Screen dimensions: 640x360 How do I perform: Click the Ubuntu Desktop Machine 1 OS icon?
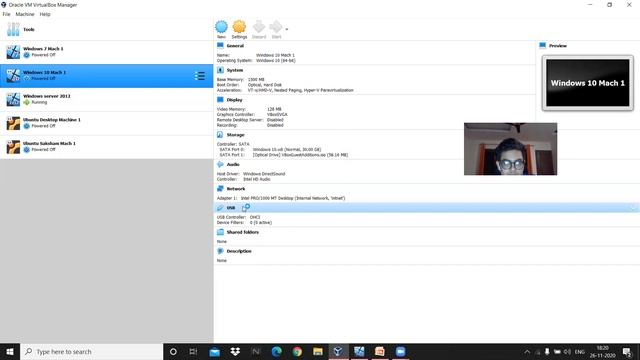(13, 123)
